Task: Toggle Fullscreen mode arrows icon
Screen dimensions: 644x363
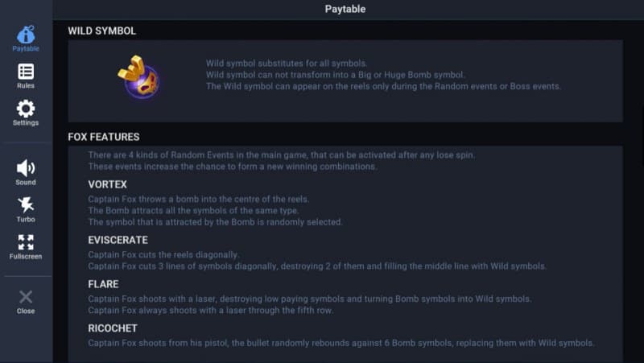Action: coord(26,243)
